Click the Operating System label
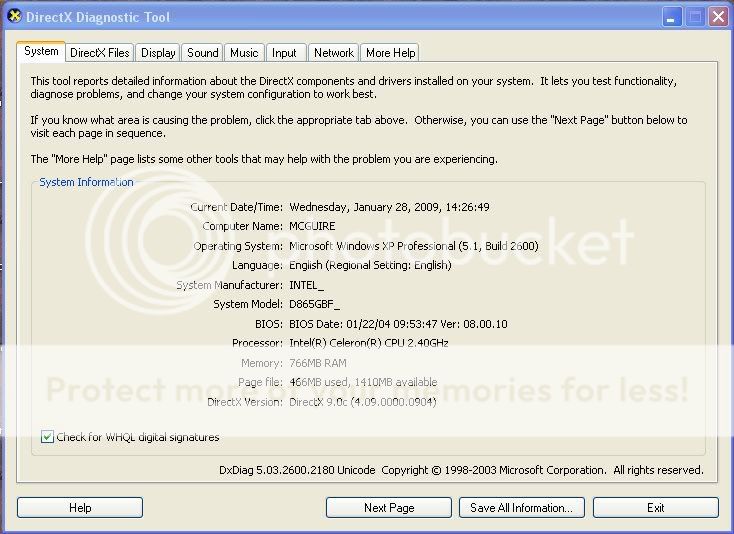Screen dimensions: 734x534 (x=238, y=246)
